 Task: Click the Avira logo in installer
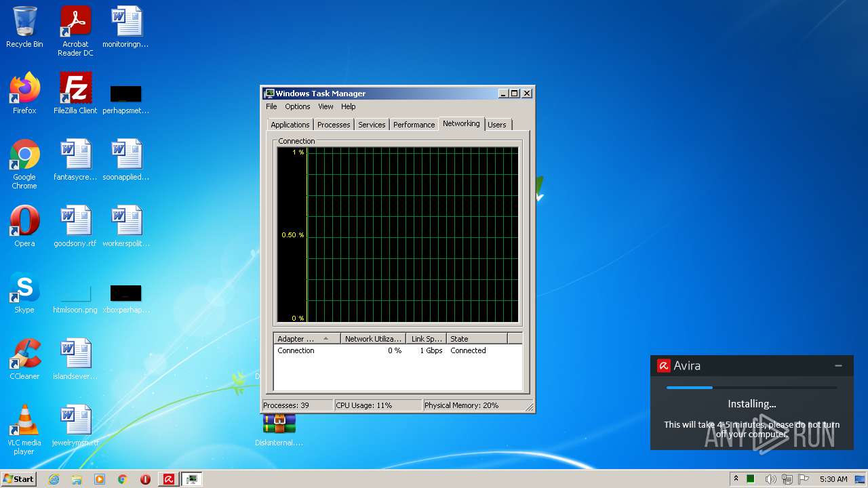click(x=664, y=366)
